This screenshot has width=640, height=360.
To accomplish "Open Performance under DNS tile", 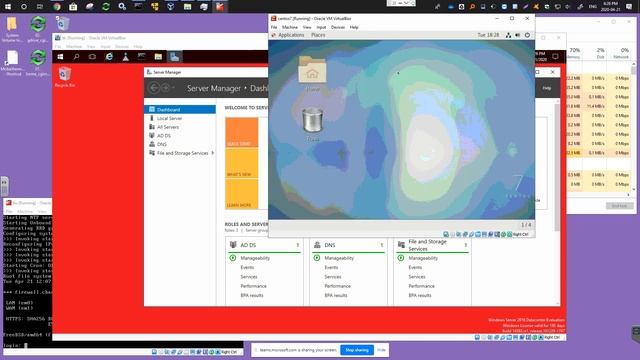I will click(338, 286).
